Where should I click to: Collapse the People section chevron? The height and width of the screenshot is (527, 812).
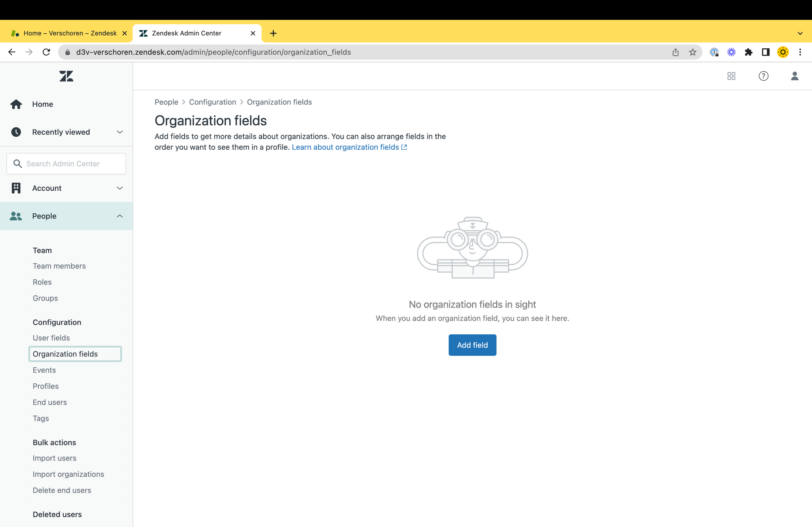119,216
